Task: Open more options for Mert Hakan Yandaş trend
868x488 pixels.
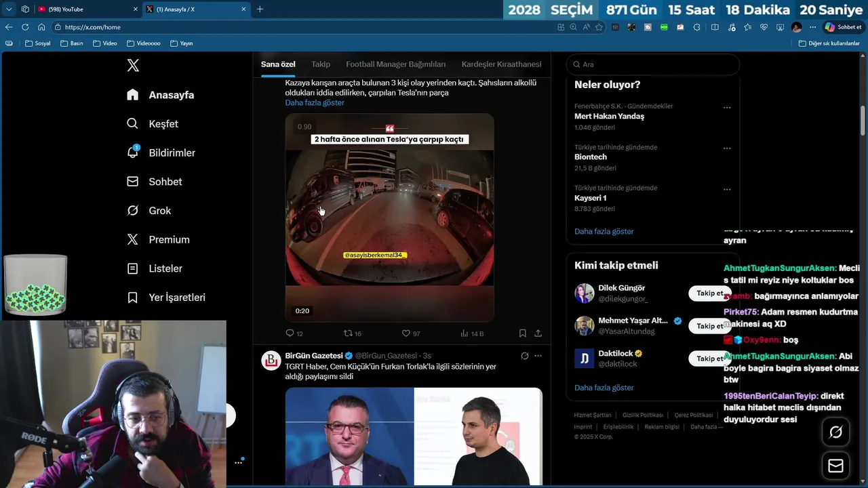Action: (x=727, y=107)
